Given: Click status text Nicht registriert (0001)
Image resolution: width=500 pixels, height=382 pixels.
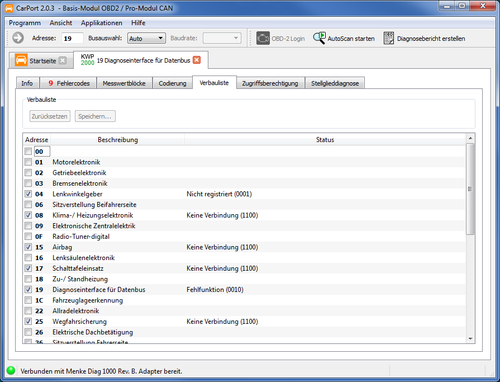Looking at the screenshot, I should coord(219,194).
